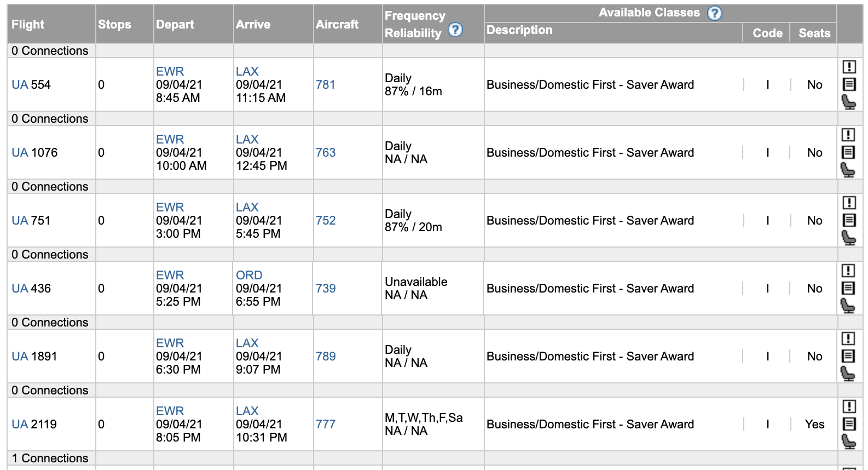
Task: Click alert icon for UA 554
Action: (x=849, y=67)
